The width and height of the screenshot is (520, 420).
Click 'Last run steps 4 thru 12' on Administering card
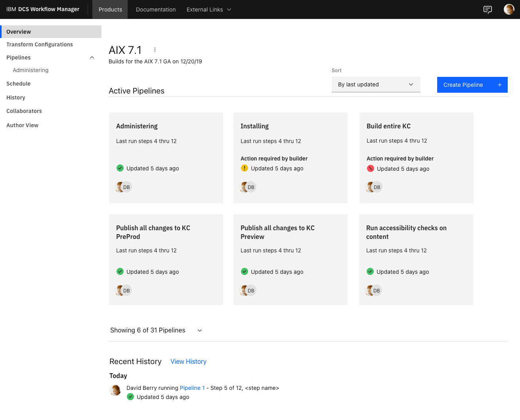coord(146,141)
